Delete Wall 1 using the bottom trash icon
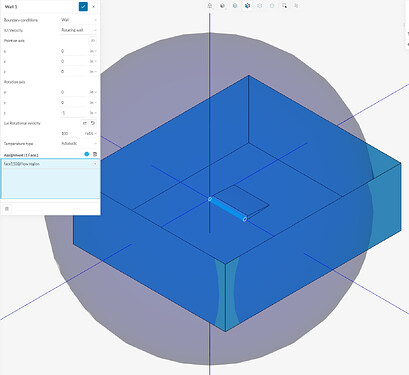 (7, 209)
